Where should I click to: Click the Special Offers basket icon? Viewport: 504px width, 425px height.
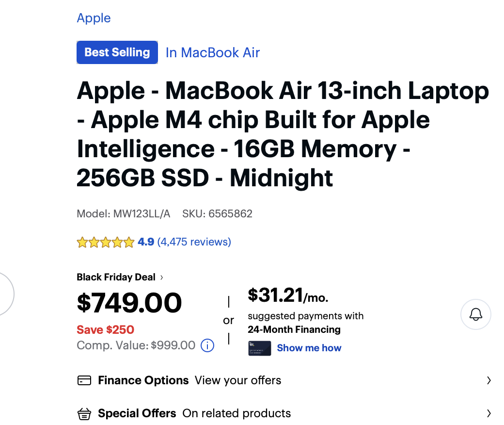click(x=84, y=414)
